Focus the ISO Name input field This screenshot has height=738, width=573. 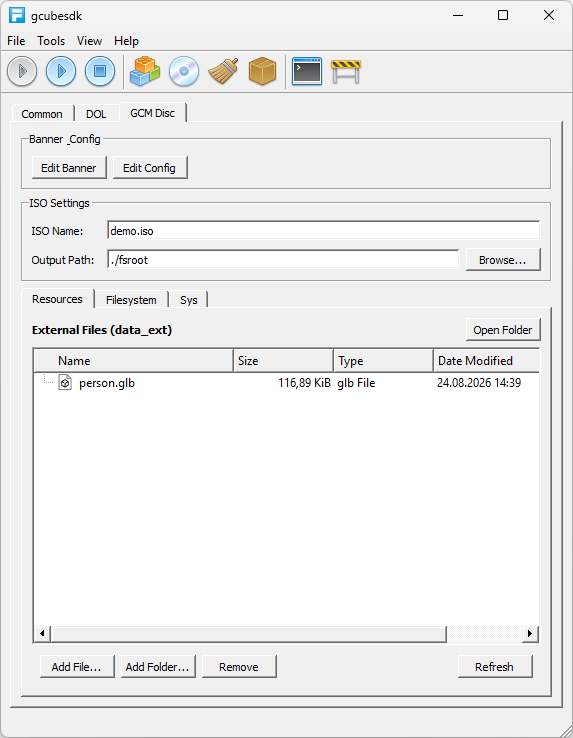(x=323, y=231)
